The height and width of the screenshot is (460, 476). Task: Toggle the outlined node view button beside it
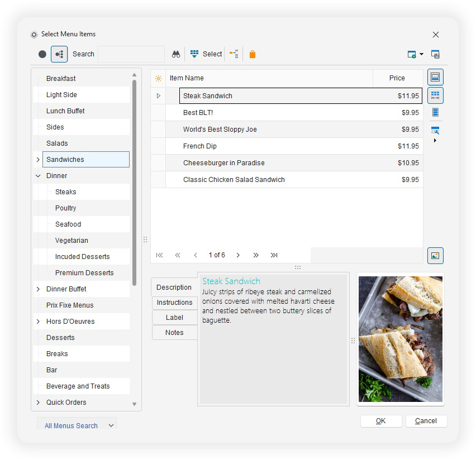tap(59, 54)
